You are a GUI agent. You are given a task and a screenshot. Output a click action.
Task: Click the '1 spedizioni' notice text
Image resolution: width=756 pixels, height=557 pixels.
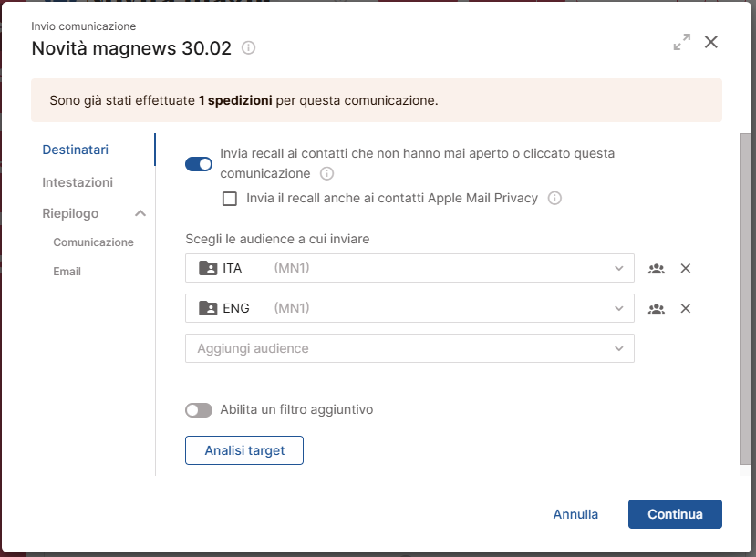(x=235, y=100)
